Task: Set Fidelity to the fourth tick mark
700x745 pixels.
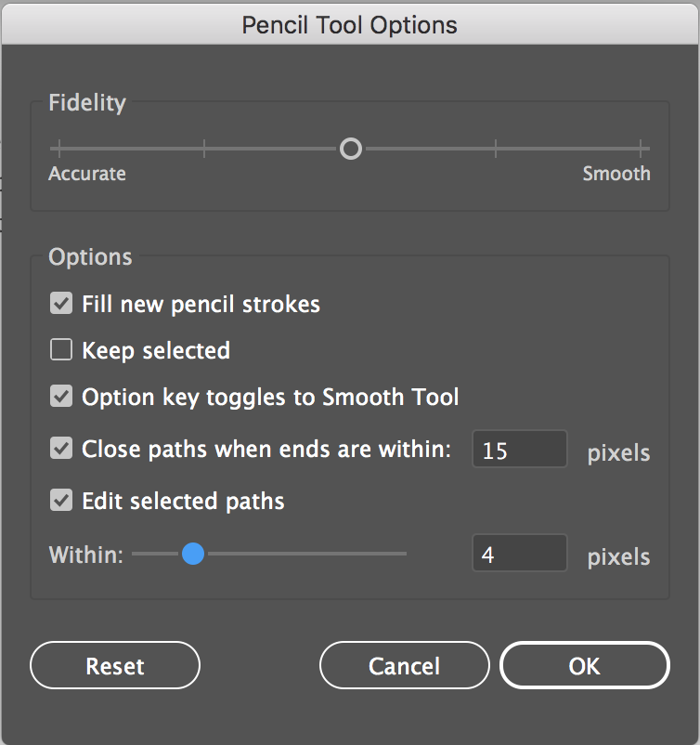Action: [496, 149]
